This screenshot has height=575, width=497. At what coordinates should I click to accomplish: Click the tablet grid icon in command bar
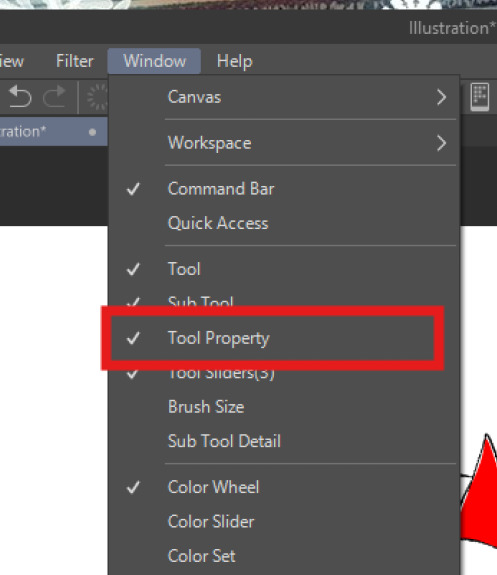point(480,97)
